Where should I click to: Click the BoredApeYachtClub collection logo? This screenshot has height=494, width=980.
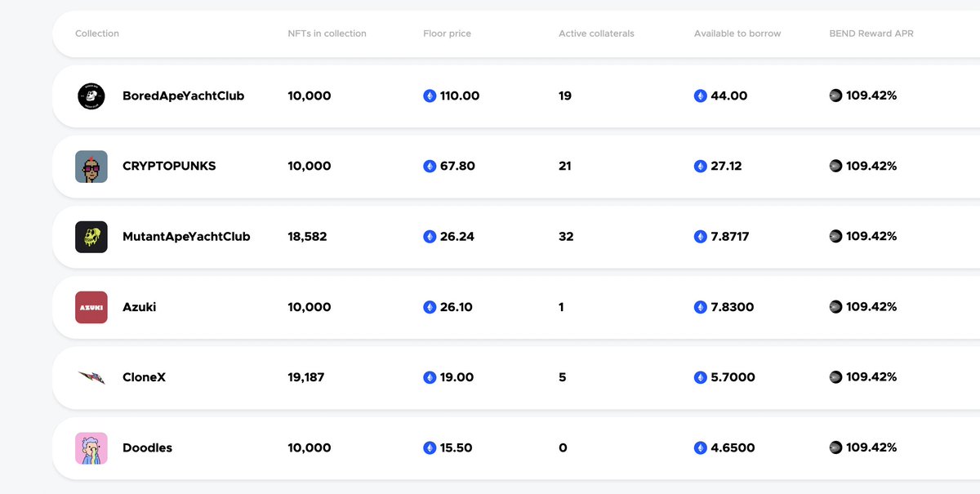91,96
